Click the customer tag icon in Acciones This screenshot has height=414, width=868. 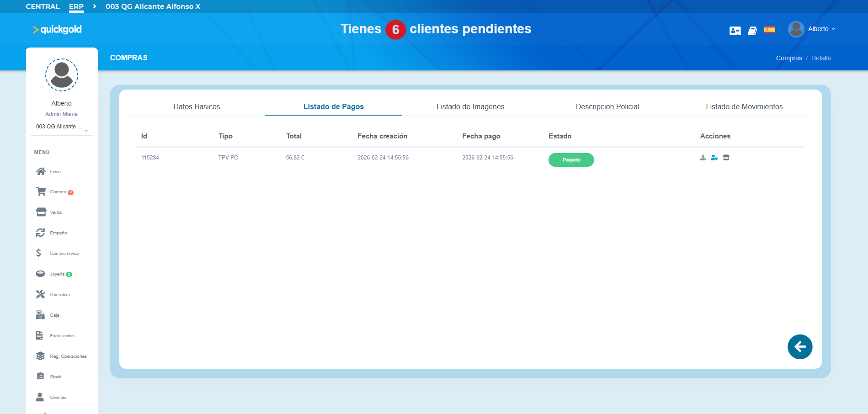pos(714,158)
